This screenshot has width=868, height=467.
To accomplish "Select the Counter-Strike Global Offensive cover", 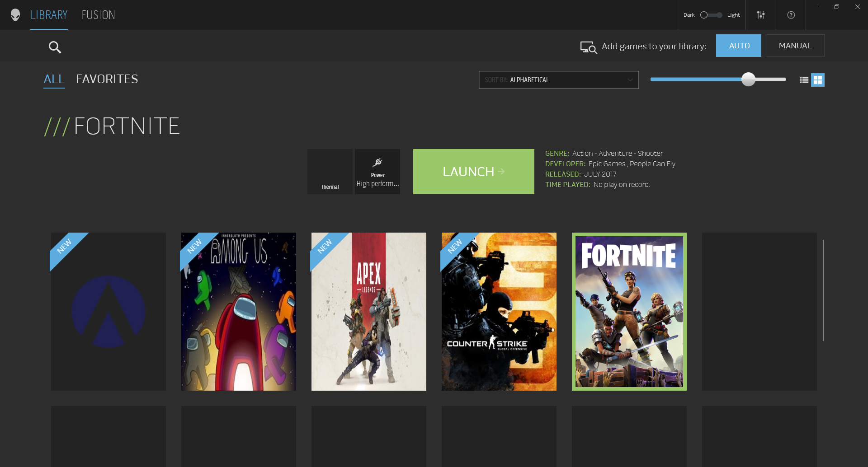I will click(499, 312).
